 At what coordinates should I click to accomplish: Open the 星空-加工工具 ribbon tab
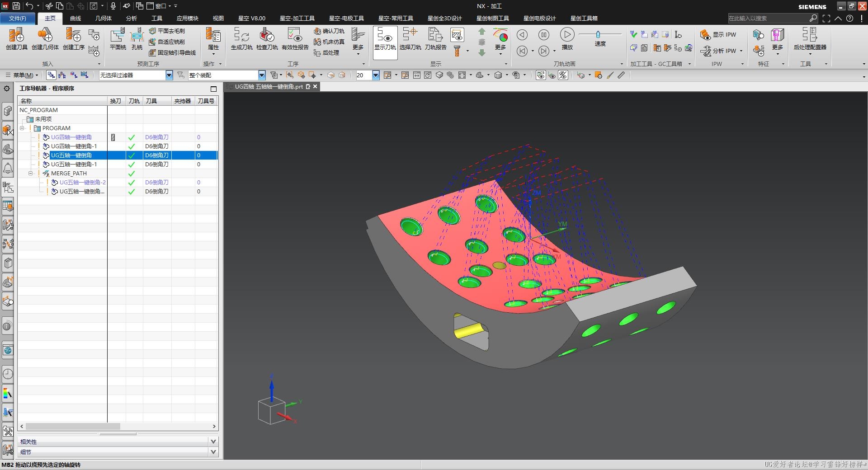pyautogui.click(x=297, y=18)
